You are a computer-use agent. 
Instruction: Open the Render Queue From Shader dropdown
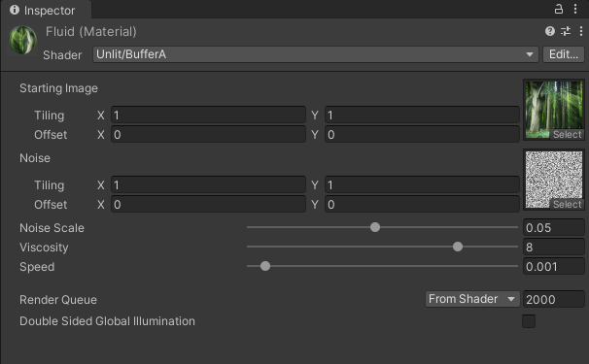[x=472, y=299]
